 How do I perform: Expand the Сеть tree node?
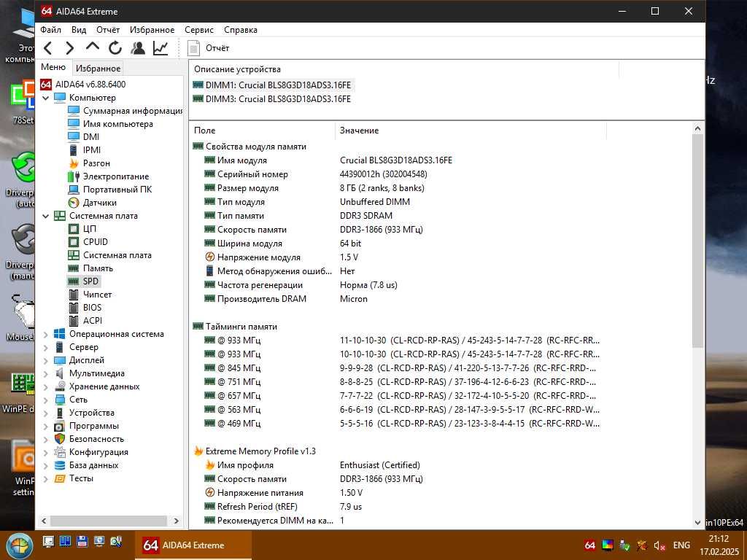[46, 400]
